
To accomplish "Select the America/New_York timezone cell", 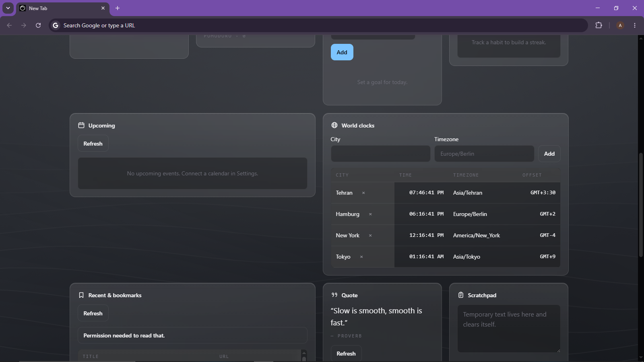I will (477, 235).
